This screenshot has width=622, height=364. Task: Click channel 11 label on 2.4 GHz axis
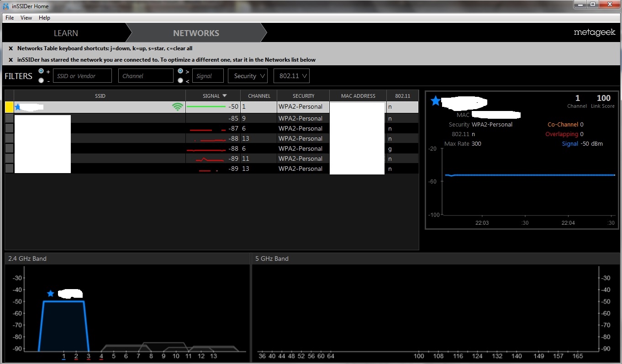188,356
